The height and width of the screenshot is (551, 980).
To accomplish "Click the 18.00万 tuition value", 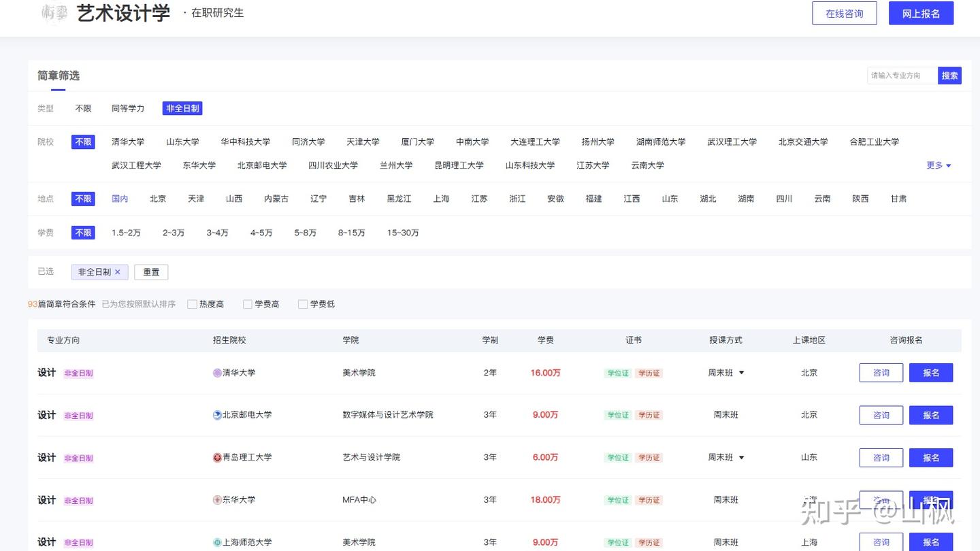I will pyautogui.click(x=545, y=500).
